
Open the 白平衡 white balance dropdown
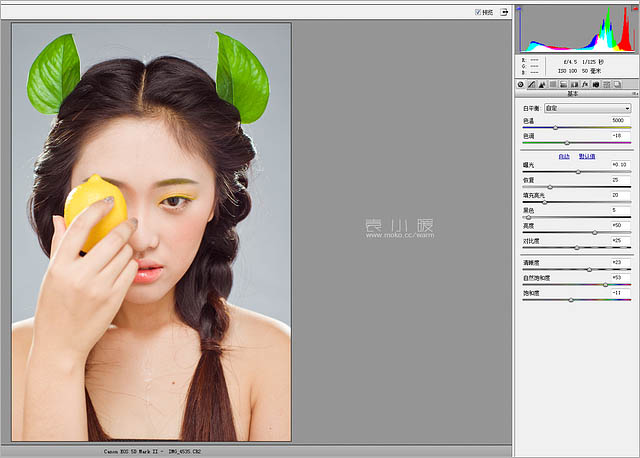click(x=588, y=108)
